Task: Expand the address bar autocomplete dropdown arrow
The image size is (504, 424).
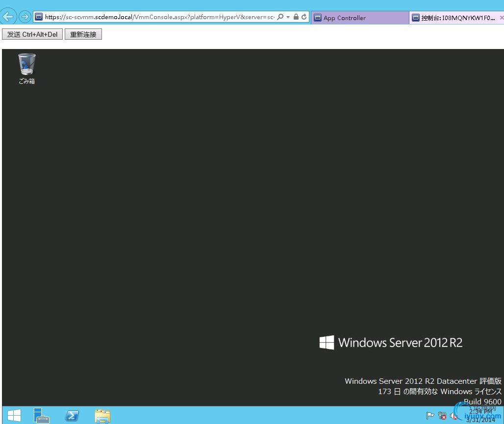Action: 288,17
